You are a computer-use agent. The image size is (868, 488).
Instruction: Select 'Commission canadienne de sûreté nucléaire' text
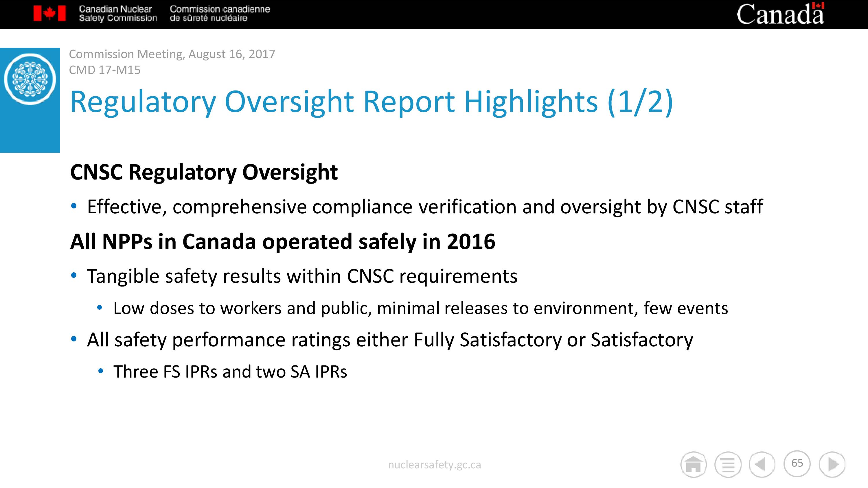(220, 14)
